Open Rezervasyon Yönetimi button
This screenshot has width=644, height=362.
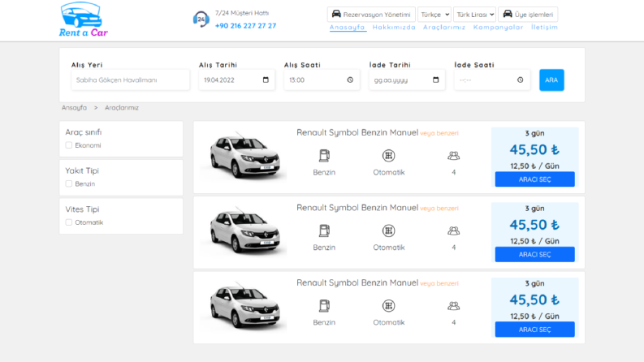tap(371, 15)
